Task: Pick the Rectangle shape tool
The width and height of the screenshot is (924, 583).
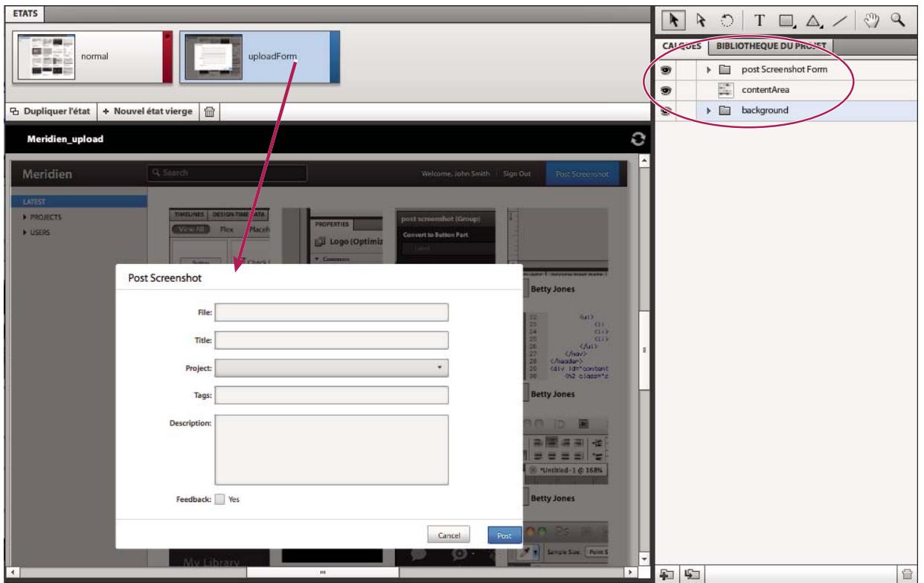Action: click(x=786, y=20)
